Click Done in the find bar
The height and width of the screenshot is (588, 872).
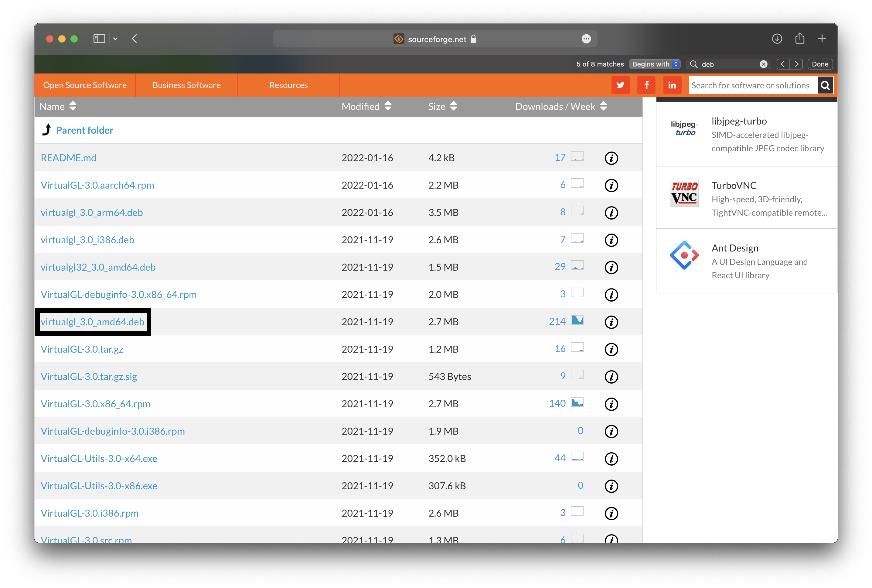[x=820, y=64]
